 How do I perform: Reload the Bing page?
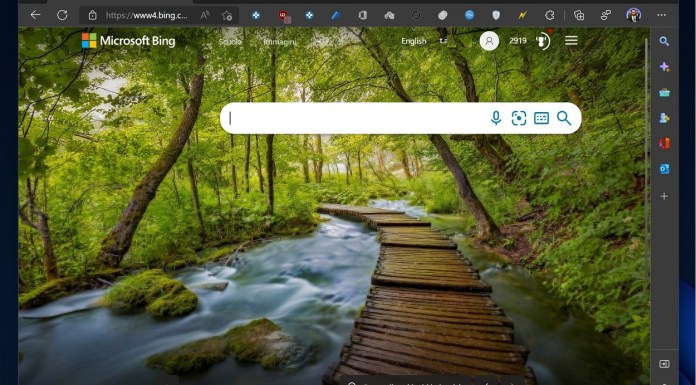click(62, 15)
